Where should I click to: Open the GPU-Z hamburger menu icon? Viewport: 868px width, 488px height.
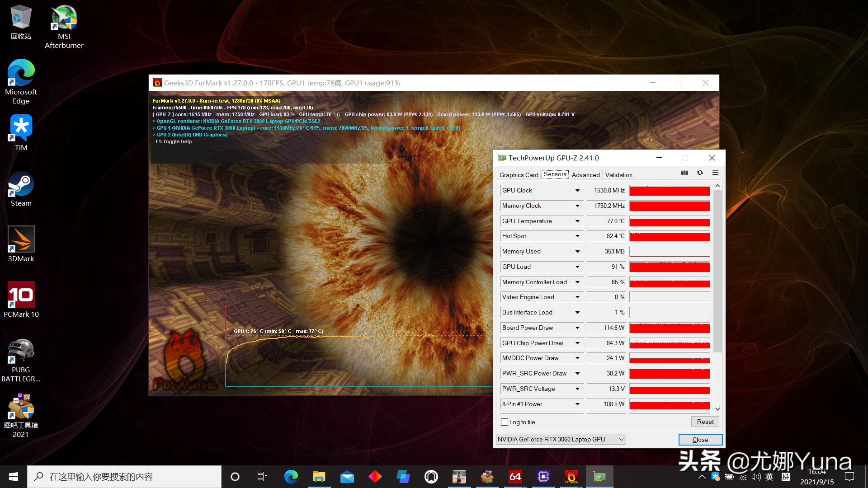pyautogui.click(x=715, y=173)
